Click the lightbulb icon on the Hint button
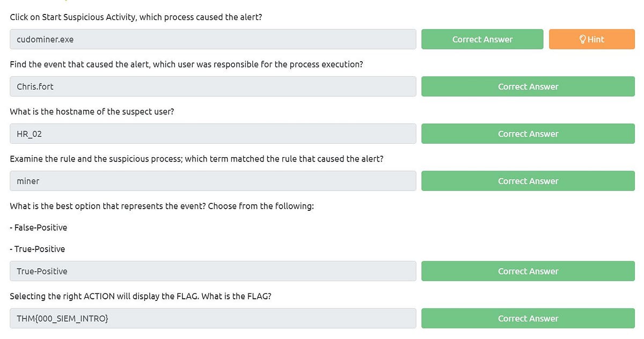644x339 pixels. 582,39
